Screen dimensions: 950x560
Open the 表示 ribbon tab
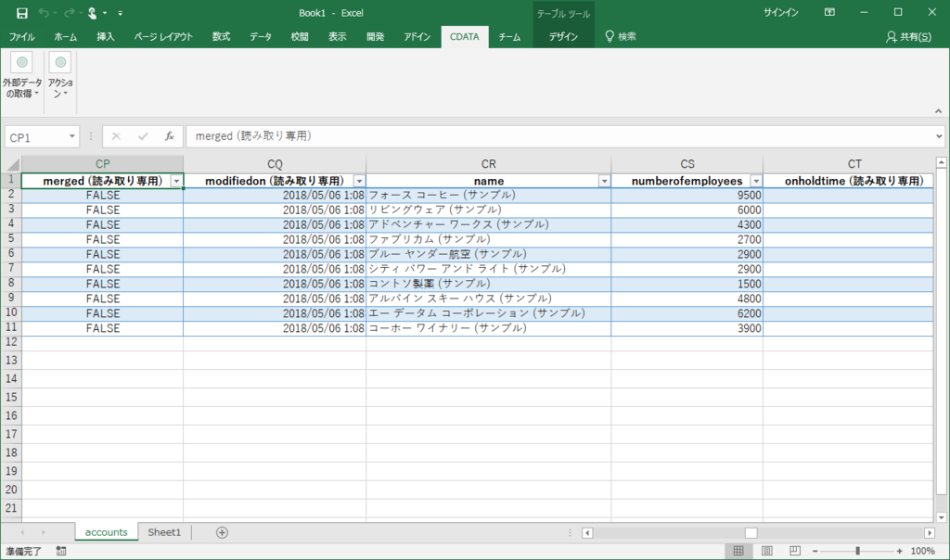338,37
